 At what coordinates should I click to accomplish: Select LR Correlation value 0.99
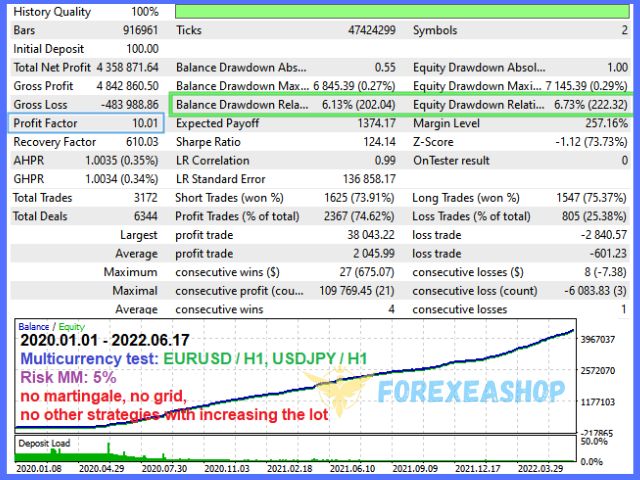(x=385, y=160)
